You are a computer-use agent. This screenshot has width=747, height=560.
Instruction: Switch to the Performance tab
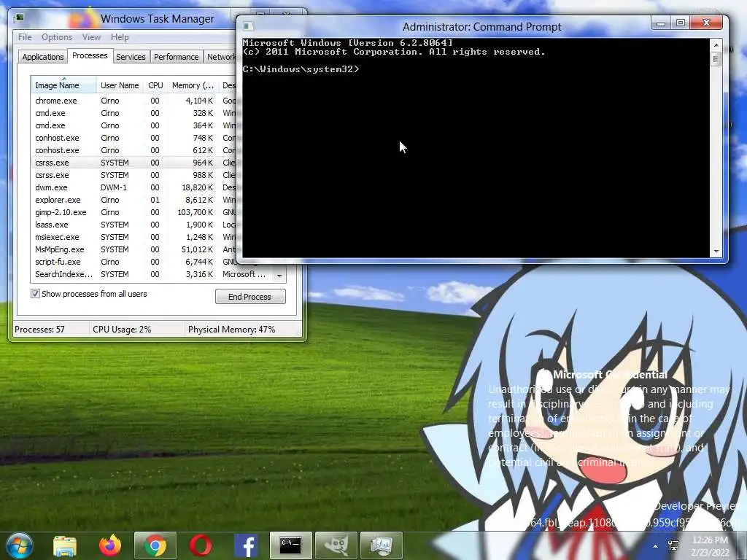coord(177,57)
